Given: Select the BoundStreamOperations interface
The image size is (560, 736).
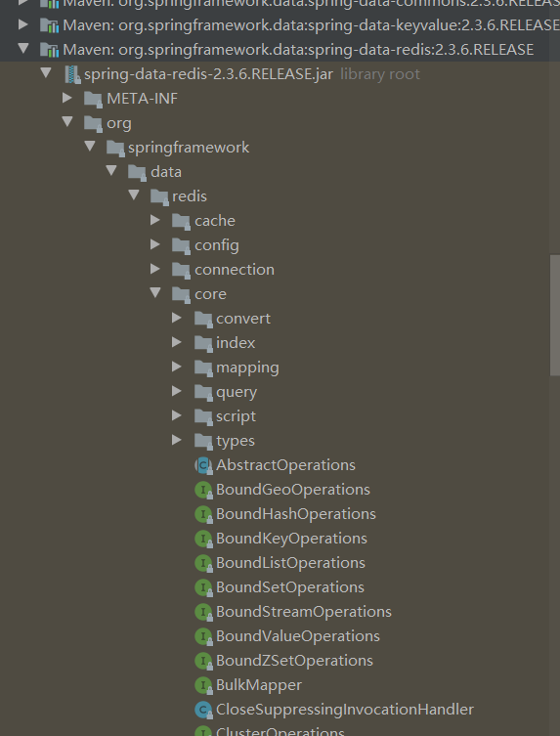Looking at the screenshot, I should tap(304, 612).
